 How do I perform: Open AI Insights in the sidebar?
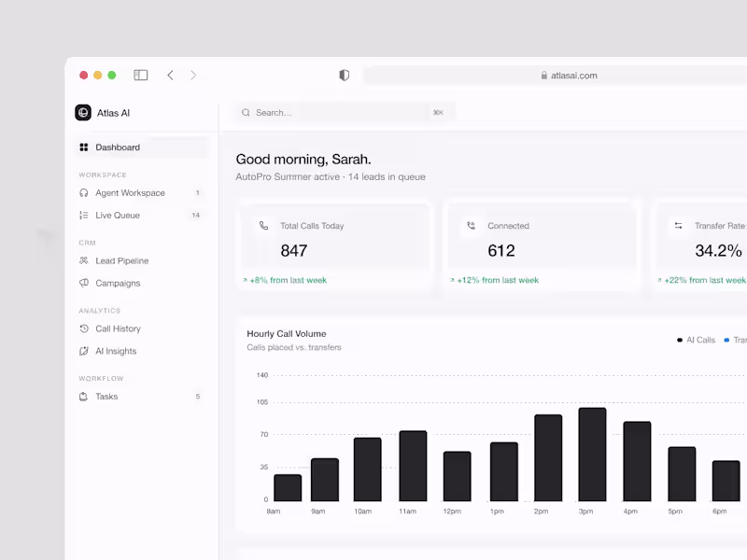pos(142,351)
